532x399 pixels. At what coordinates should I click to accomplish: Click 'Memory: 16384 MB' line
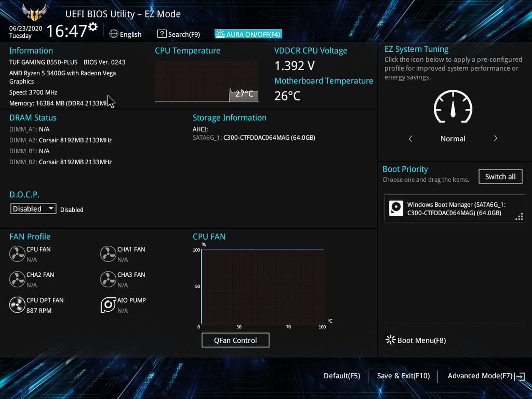point(59,103)
